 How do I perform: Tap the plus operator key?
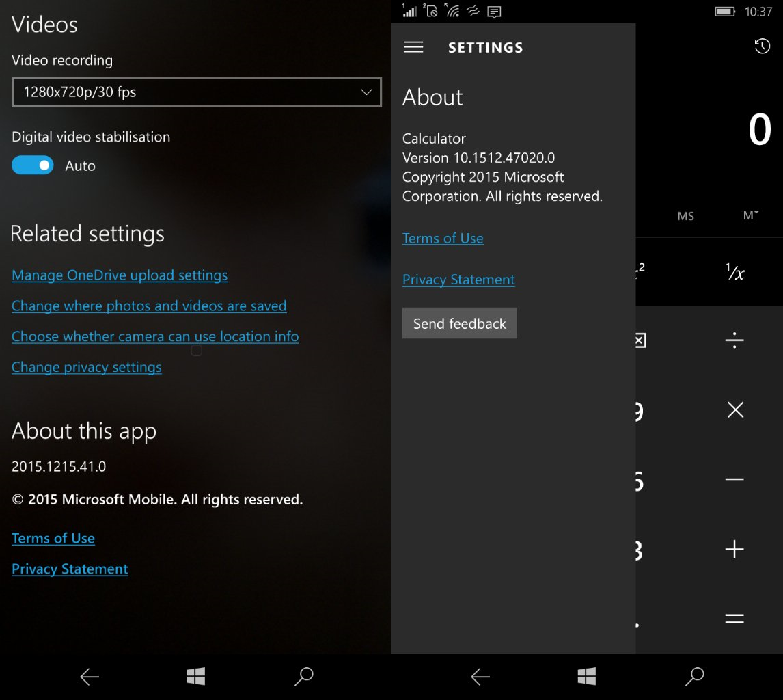[734, 549]
